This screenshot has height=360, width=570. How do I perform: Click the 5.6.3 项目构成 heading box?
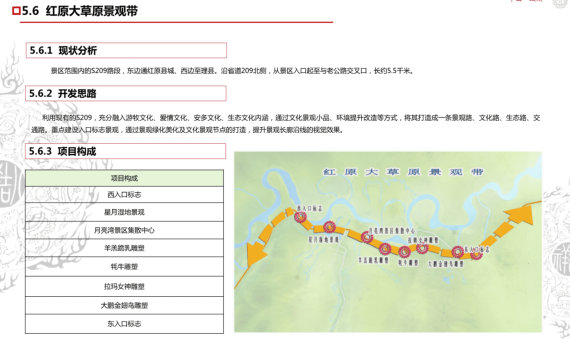pyautogui.click(x=125, y=151)
